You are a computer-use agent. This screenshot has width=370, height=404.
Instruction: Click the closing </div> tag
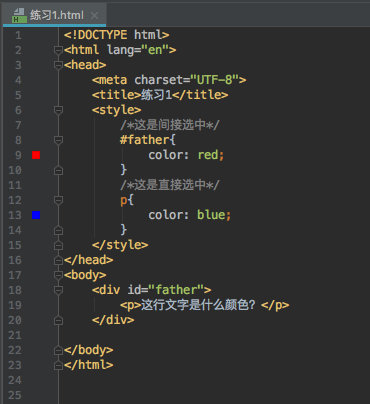click(113, 320)
